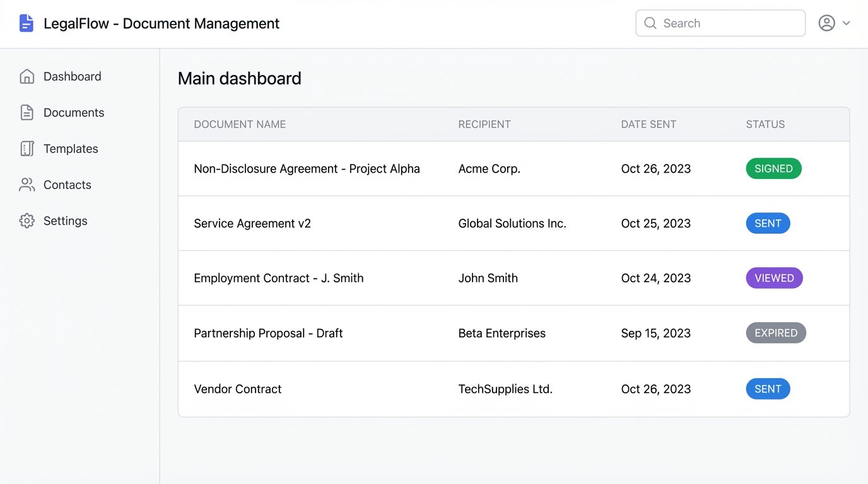Click the VIEWED badge for John Smith's contract
Viewport: 868px width, 484px height.
tap(774, 278)
